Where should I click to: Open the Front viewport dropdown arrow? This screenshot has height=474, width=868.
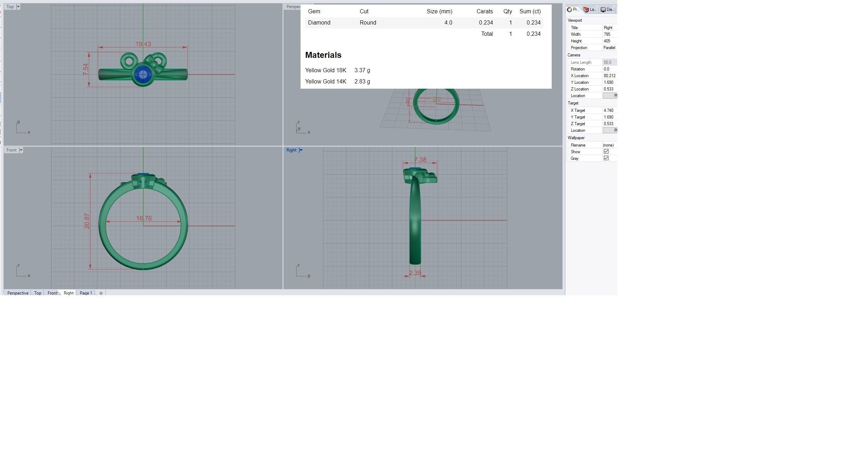pos(21,150)
